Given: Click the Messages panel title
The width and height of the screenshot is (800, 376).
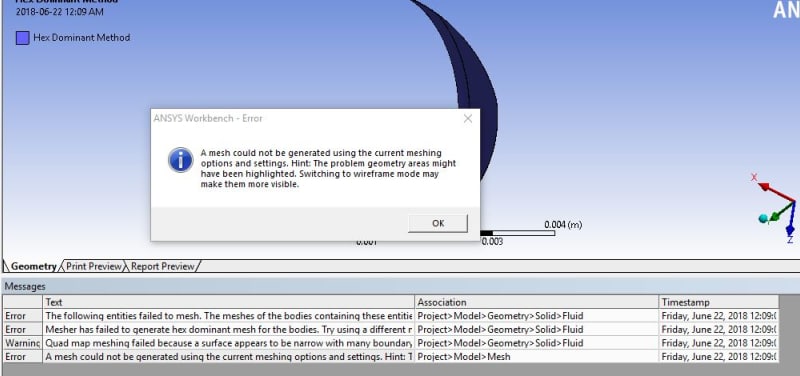Looking at the screenshot, I should [x=25, y=287].
